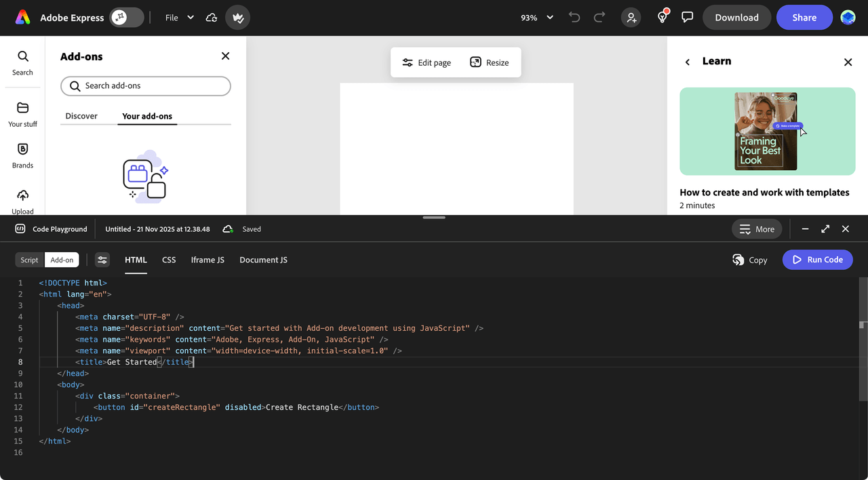Image resolution: width=868 pixels, height=480 pixels.
Task: Open the Search panel in the sidebar
Action: 22,62
